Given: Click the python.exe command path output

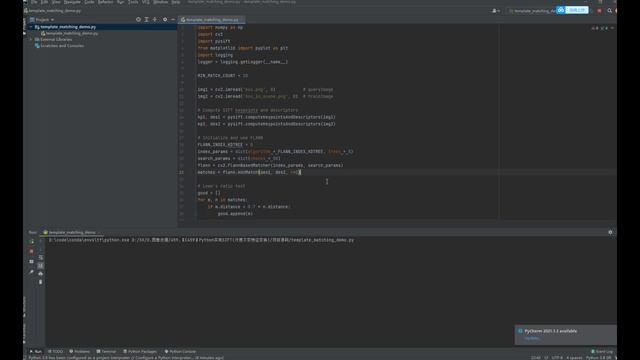Looking at the screenshot, I should pos(201,240).
